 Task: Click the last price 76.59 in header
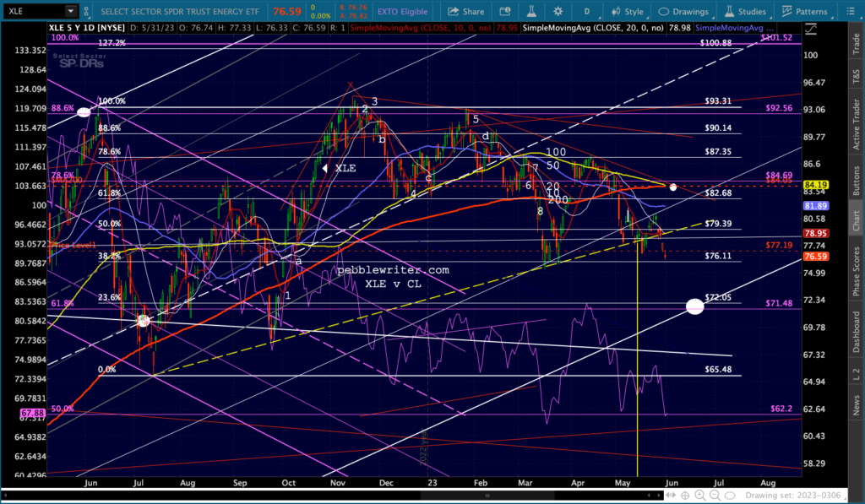click(287, 12)
